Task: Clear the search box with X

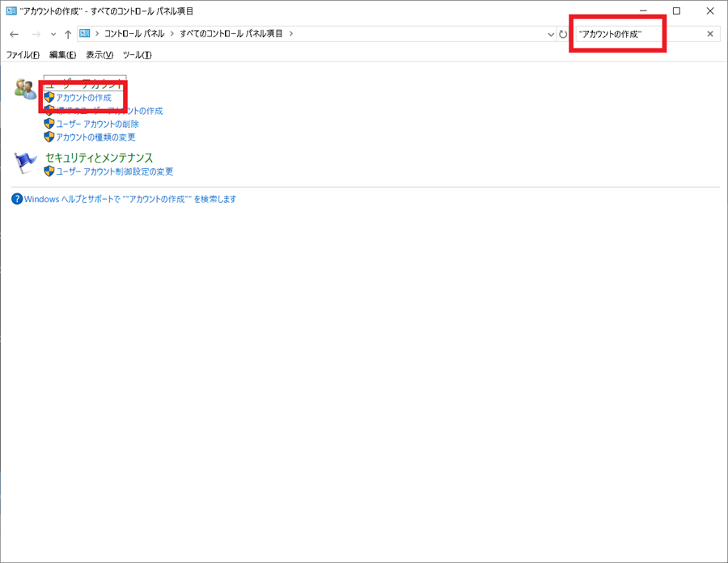Action: [710, 34]
